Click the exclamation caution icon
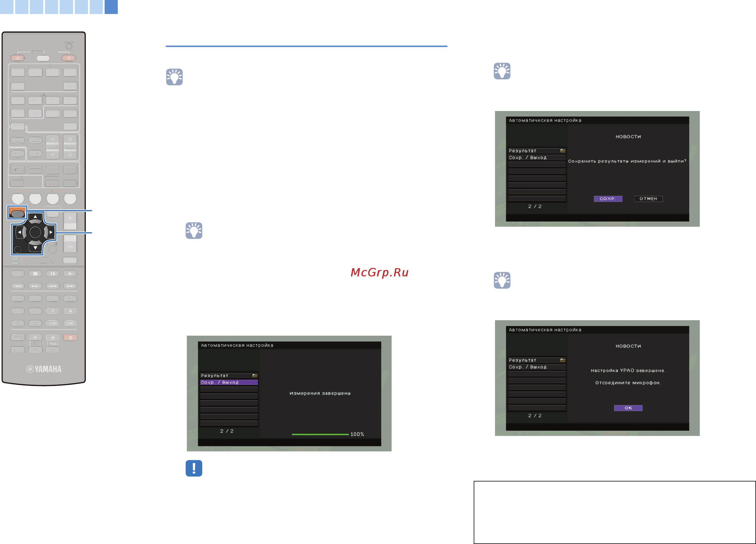 tap(194, 468)
